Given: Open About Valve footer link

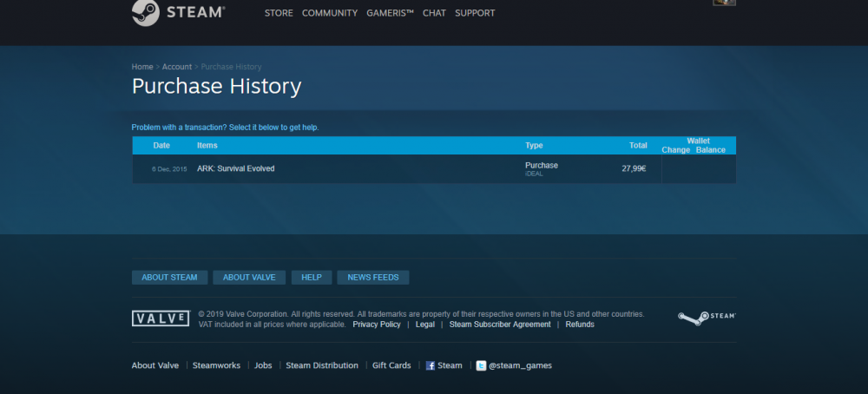Looking at the screenshot, I should pyautogui.click(x=155, y=365).
